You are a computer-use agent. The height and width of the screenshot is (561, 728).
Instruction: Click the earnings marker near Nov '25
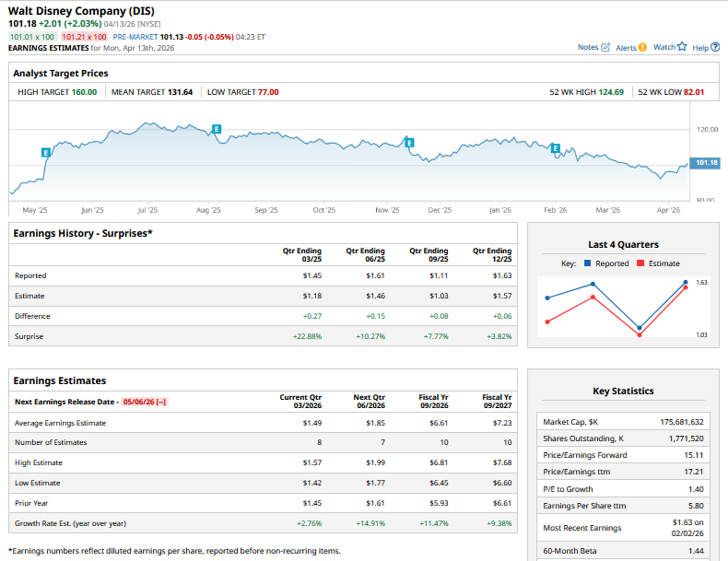[408, 142]
